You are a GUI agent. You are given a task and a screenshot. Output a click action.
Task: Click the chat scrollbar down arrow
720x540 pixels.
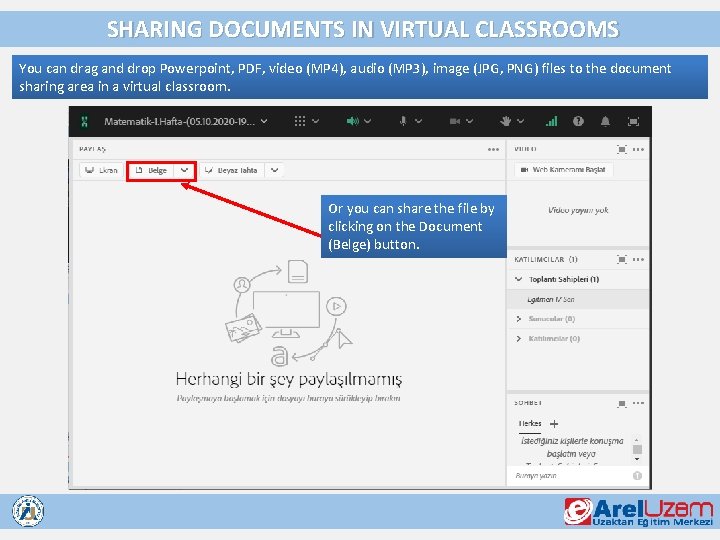tap(637, 459)
